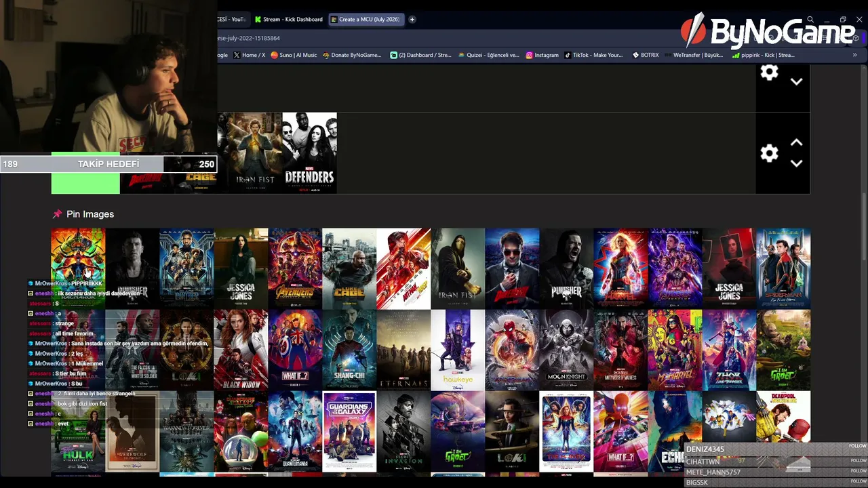Show hidden bookmarks with the overflow chevron

coord(854,55)
